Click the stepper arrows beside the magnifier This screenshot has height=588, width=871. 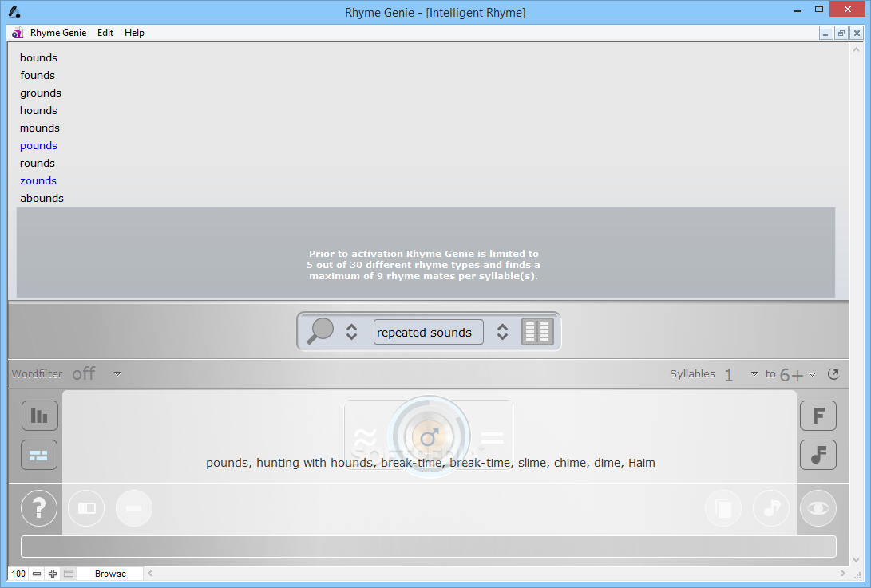(x=351, y=332)
